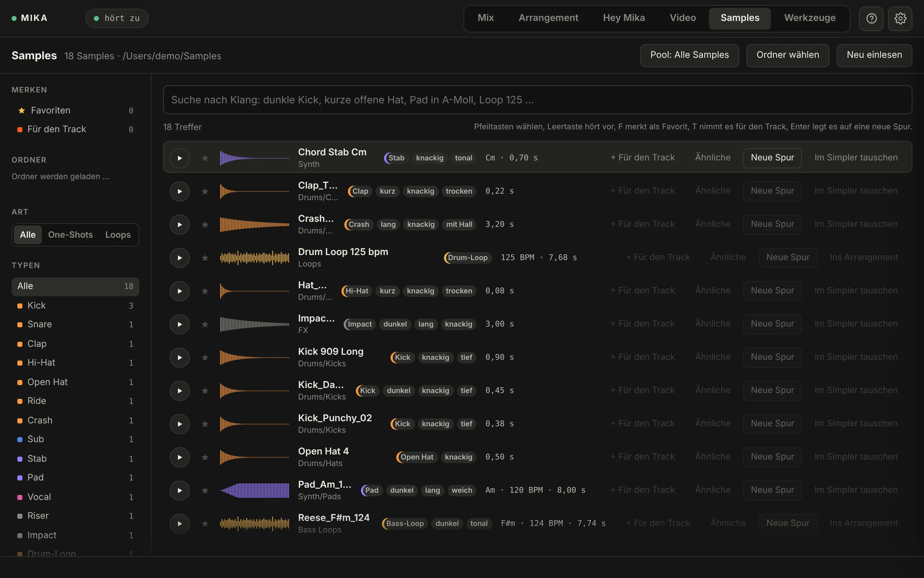
Task: Play preview of Drum Loop 125 bpm
Action: tap(180, 258)
